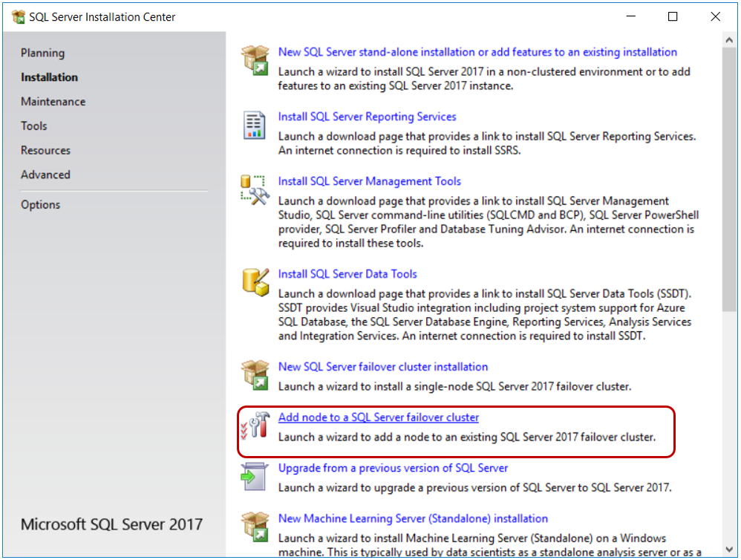Viewport: 741px width, 560px height.
Task: Open Install SQL Server Data Tools link
Action: click(x=347, y=274)
